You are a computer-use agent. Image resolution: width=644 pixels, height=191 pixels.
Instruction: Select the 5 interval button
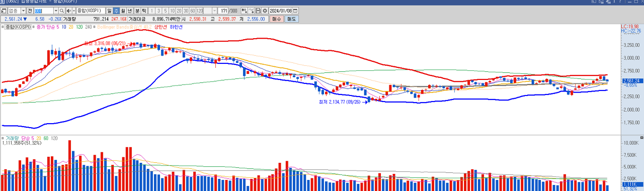pos(166,11)
